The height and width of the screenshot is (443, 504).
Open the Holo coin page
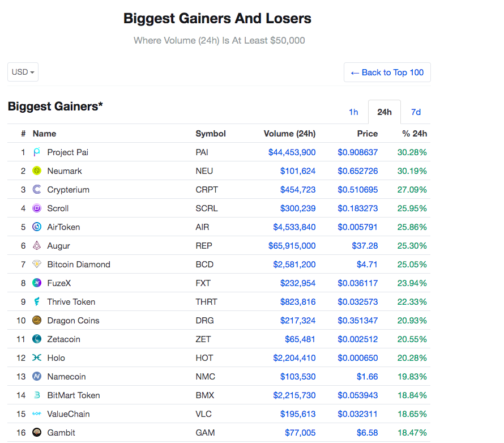(x=56, y=358)
